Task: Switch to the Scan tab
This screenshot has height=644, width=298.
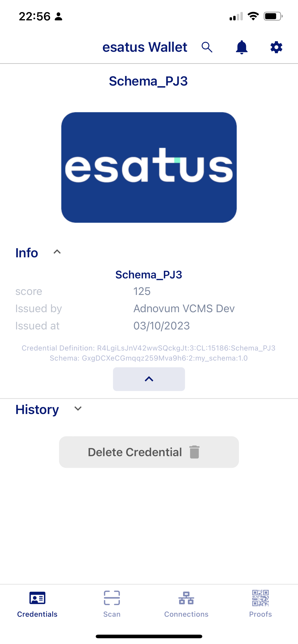Action: tap(112, 615)
